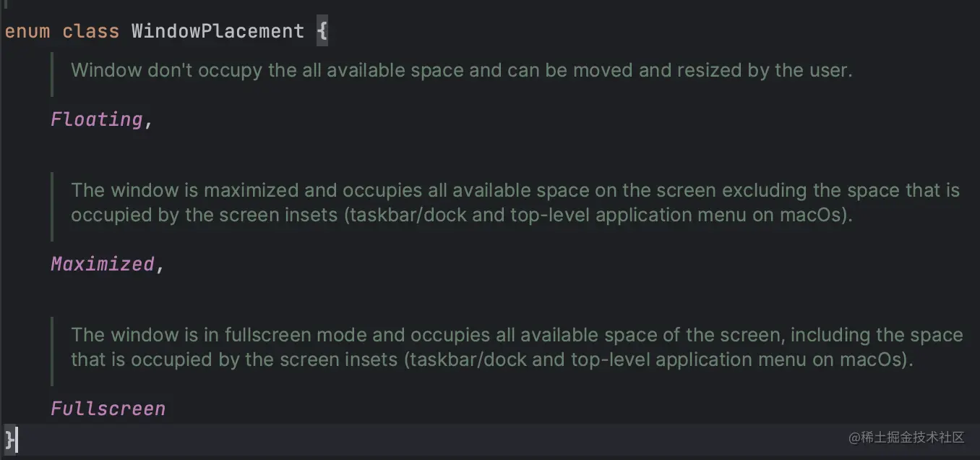The image size is (980, 460).
Task: Click the "occupied by the screen insets" comment line
Action: point(462,216)
